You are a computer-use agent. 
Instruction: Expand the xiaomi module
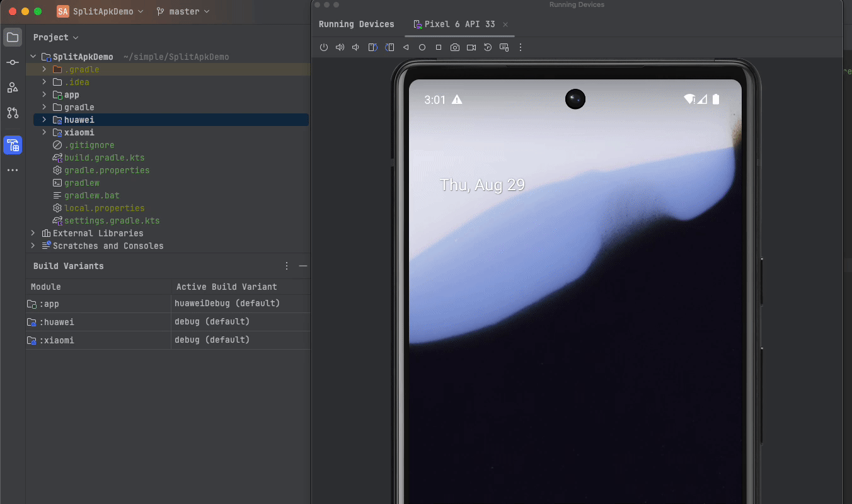click(x=44, y=132)
